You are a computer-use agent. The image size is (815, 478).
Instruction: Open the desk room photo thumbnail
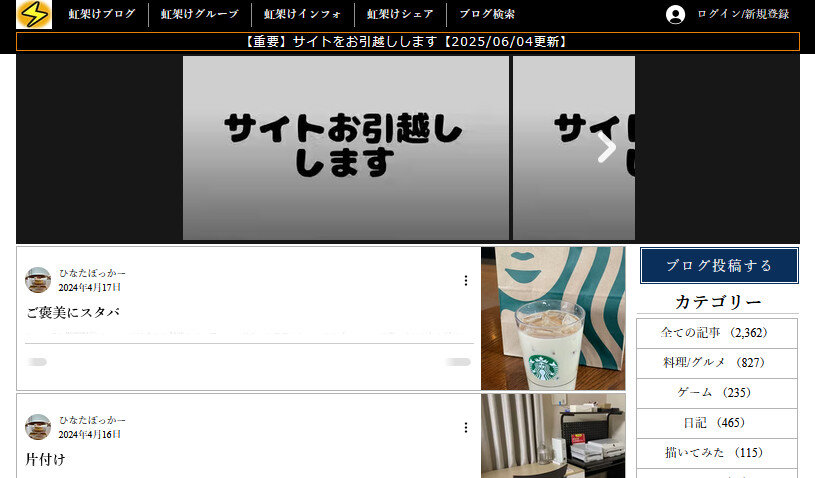553,436
